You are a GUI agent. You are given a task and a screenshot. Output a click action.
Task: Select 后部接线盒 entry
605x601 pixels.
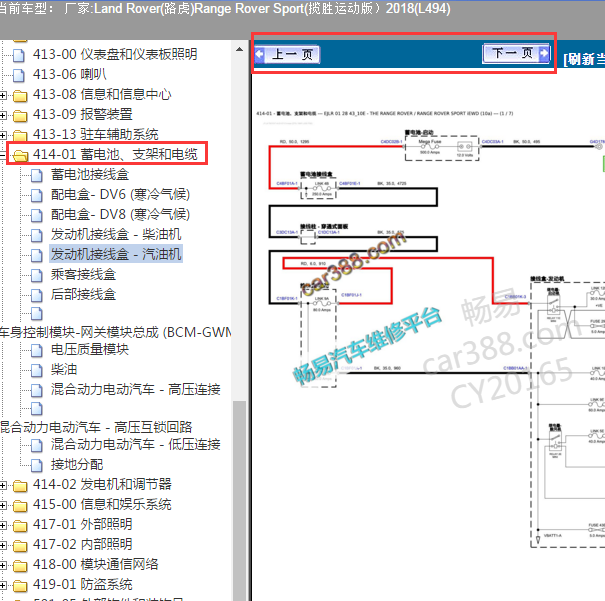coord(83,295)
